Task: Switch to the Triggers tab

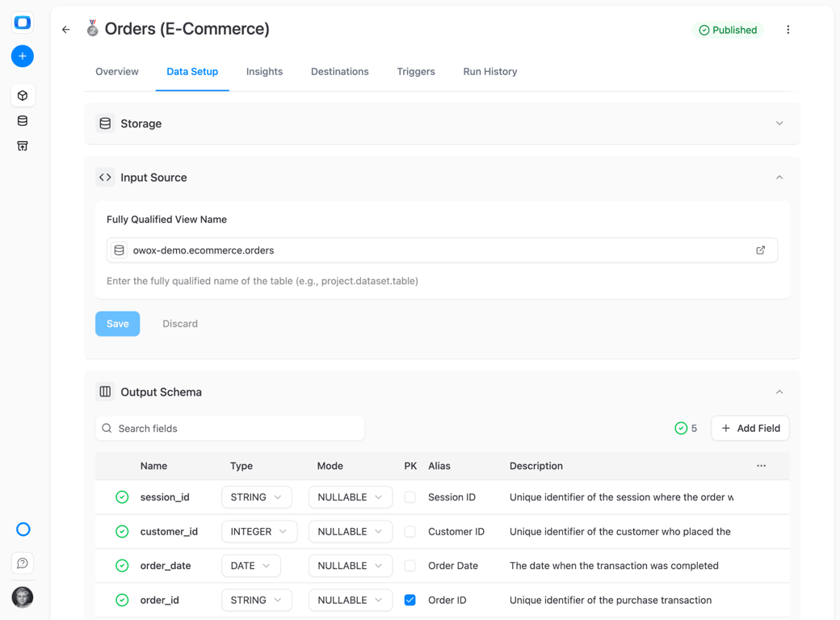Action: click(x=416, y=72)
